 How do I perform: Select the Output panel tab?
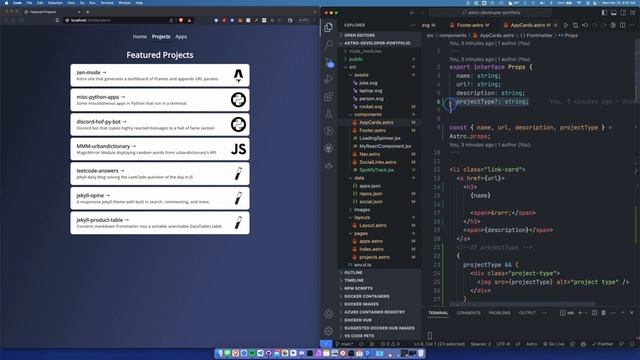[527, 313]
